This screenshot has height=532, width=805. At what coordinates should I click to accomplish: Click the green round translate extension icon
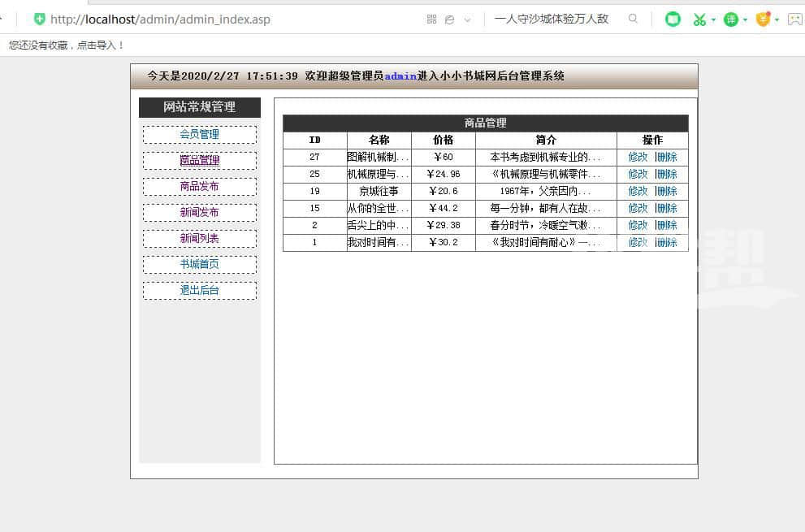click(x=731, y=19)
